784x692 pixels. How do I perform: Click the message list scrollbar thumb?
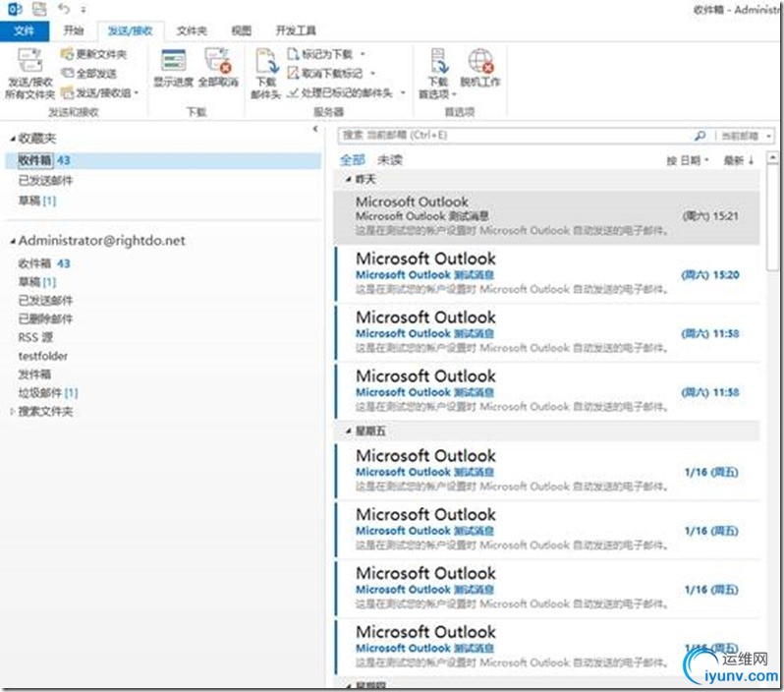click(772, 218)
